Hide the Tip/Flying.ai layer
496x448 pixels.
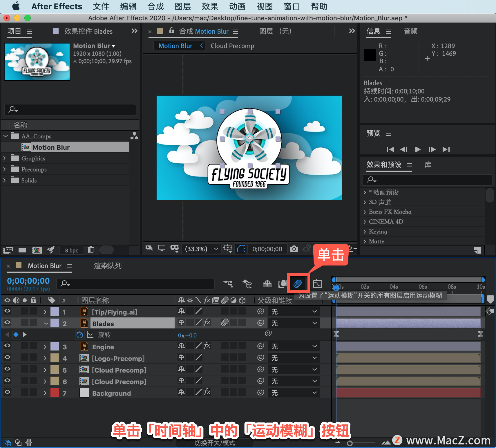click(8, 311)
